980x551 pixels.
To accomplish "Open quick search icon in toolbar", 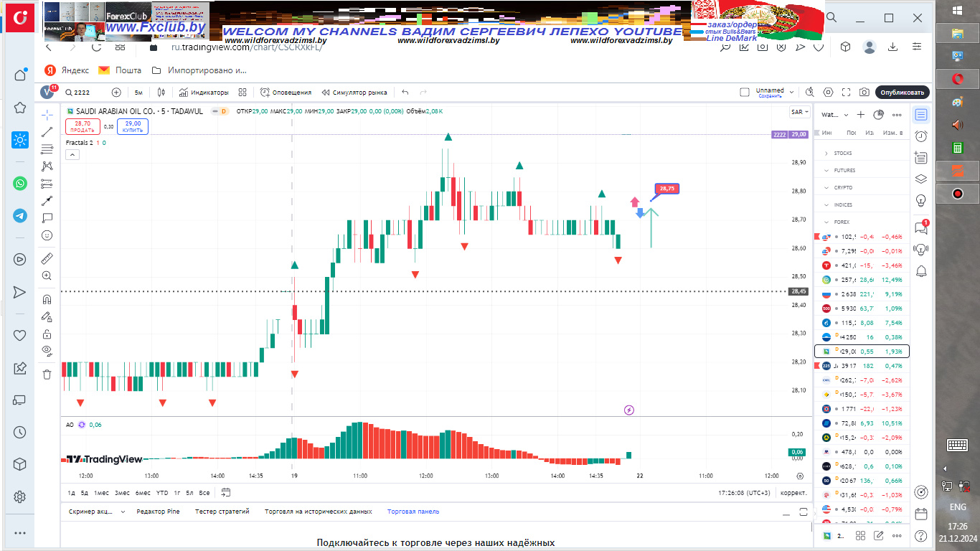I will [810, 93].
